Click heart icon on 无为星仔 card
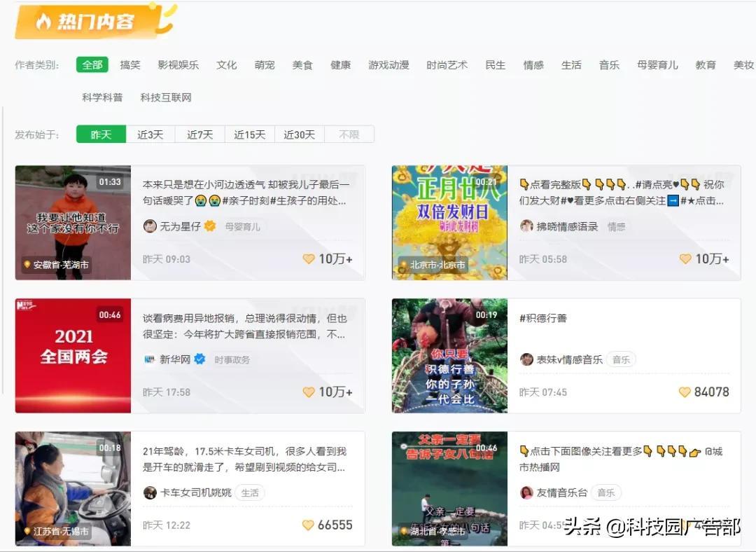This screenshot has width=756, height=552. coord(309,259)
